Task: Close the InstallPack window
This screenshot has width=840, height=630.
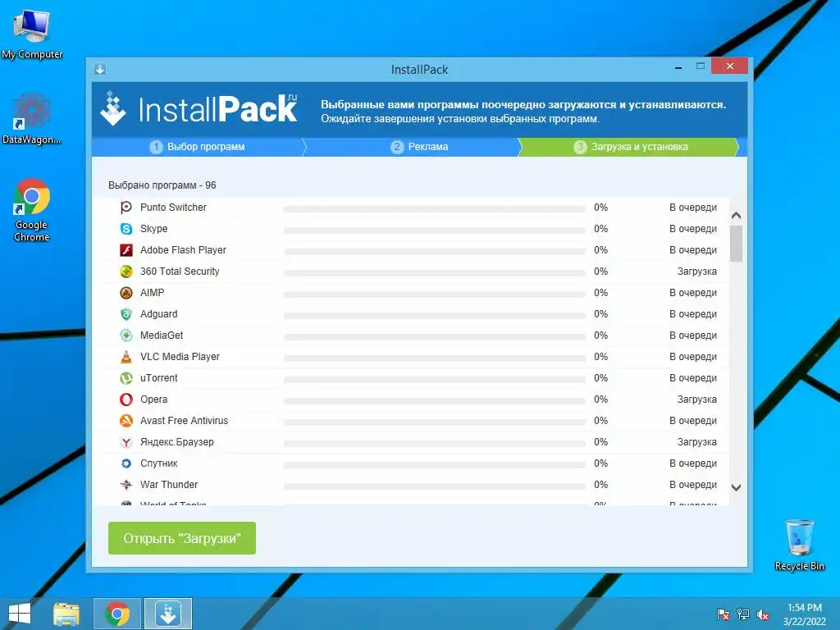Action: click(x=729, y=66)
